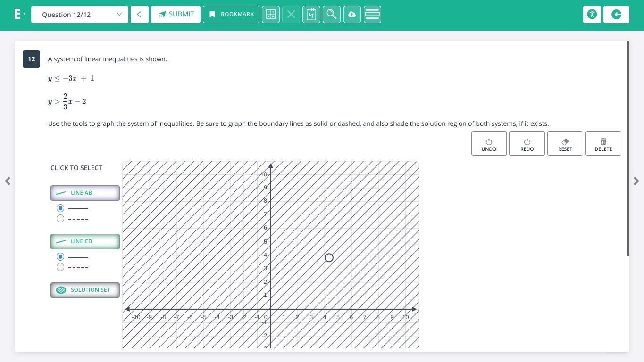644x362 pixels.
Task: Click the inequality y > 2/3 x − 2
Action: click(x=67, y=101)
